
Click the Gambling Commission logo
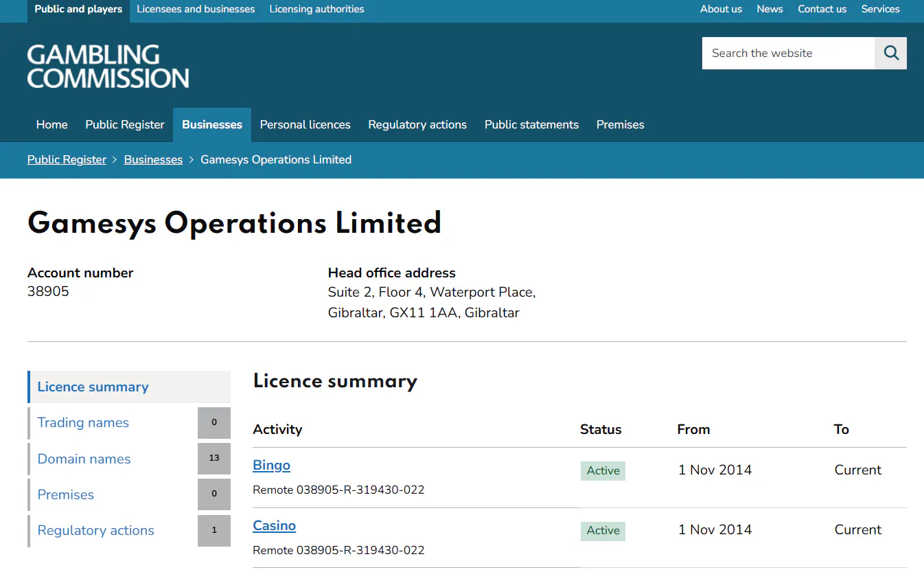coord(108,66)
